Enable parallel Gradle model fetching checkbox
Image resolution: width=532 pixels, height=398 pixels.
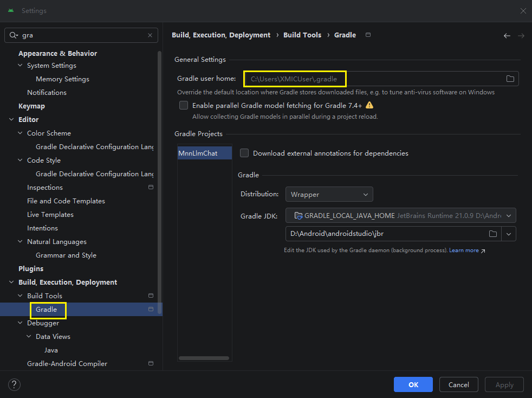coord(184,105)
